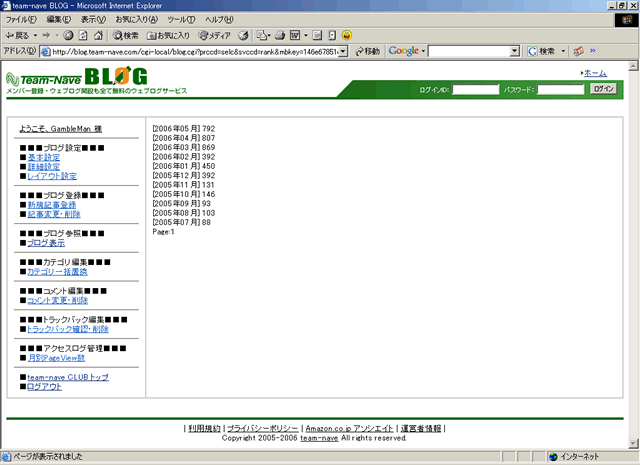Open the 新規記事登録 link
Screen dimensions: 640x465
[51, 204]
